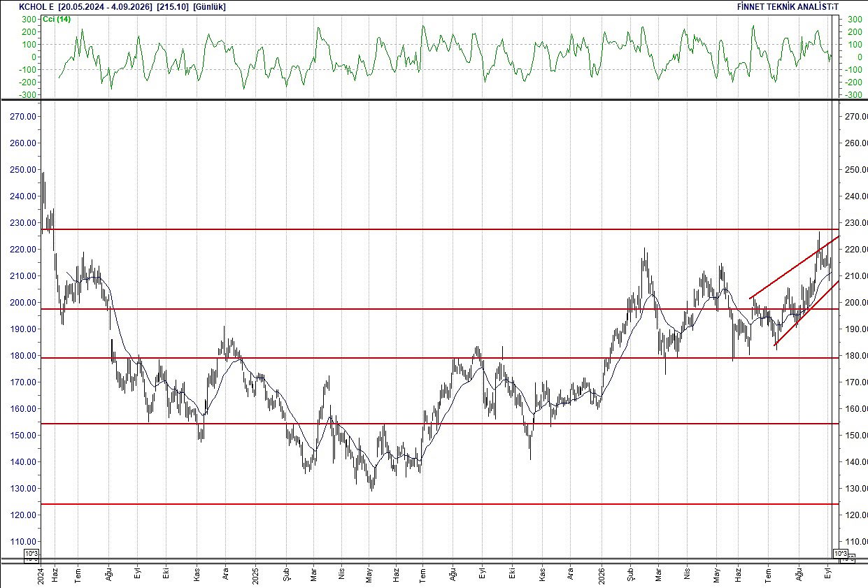The width and height of the screenshot is (868, 588).
Task: Click the date range 20.05.2024 - 4.09.2026
Action: [105, 6]
